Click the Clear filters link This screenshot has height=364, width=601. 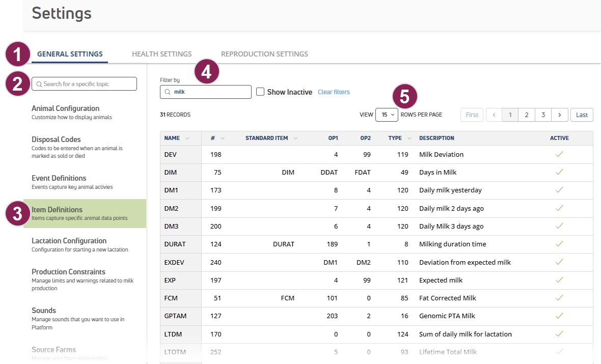tap(334, 92)
